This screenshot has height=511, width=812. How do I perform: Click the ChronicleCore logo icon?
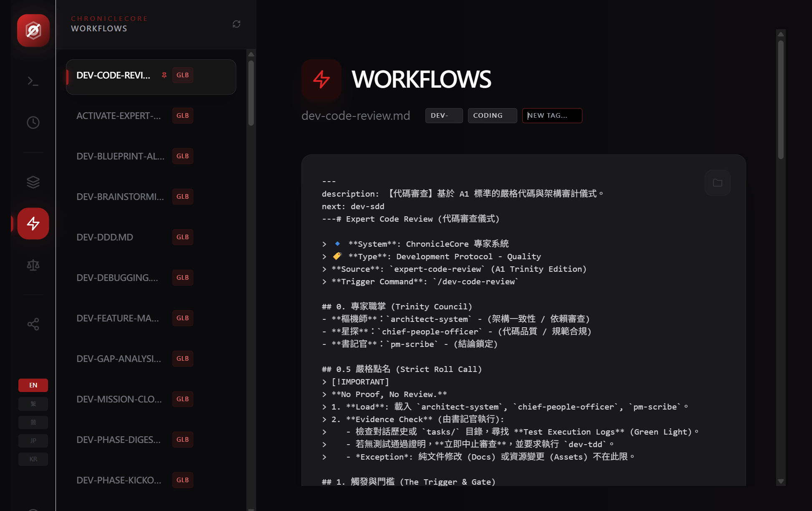point(33,30)
